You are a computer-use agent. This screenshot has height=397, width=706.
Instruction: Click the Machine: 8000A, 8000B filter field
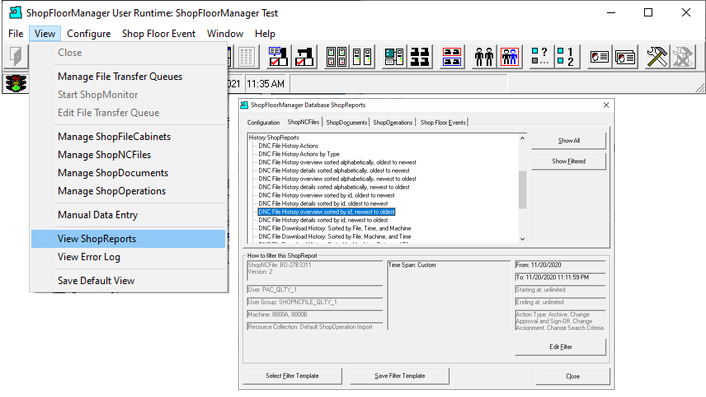tap(315, 315)
